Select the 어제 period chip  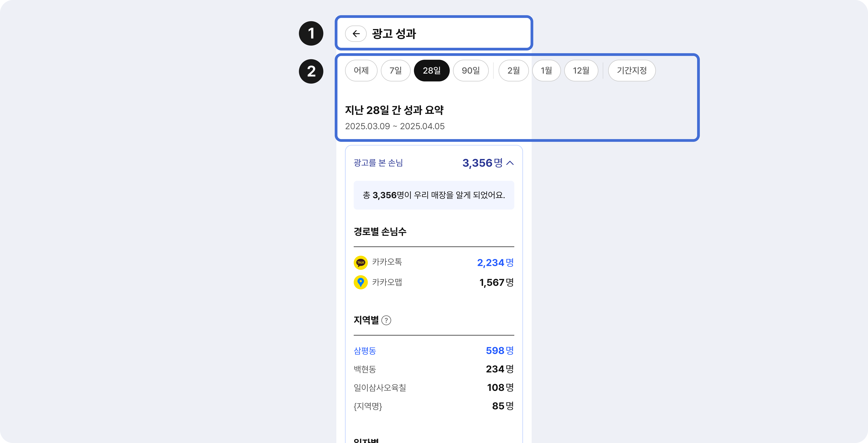click(x=361, y=70)
